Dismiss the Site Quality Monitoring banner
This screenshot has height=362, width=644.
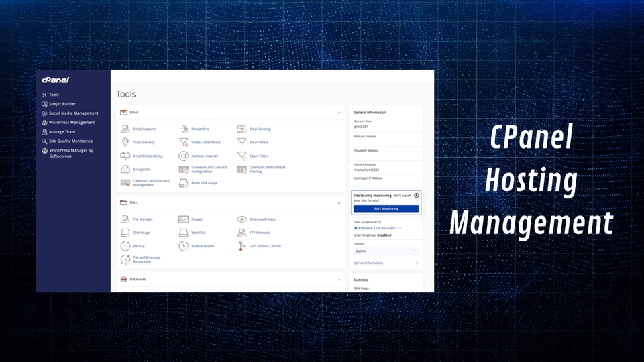click(416, 196)
